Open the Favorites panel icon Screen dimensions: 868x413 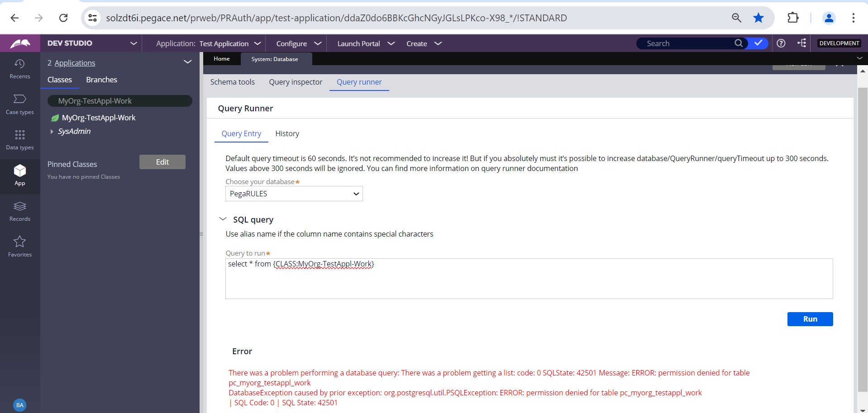coord(19,246)
